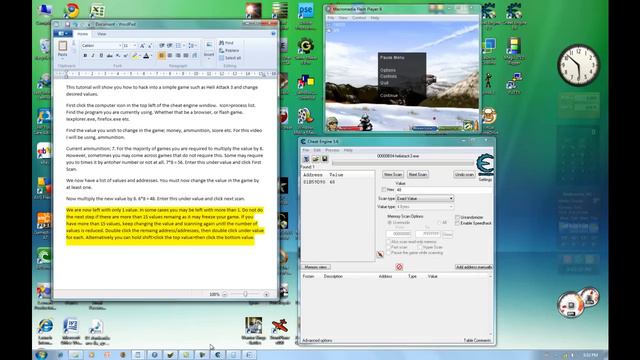The width and height of the screenshot is (640, 360).
Task: Decrease paragraph indent in WordPad
Action: (162, 46)
